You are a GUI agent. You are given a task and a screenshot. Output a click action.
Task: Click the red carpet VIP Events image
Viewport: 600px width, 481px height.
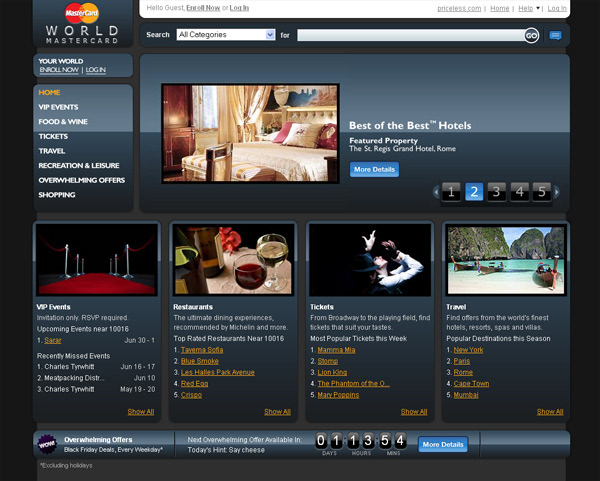[x=97, y=260]
